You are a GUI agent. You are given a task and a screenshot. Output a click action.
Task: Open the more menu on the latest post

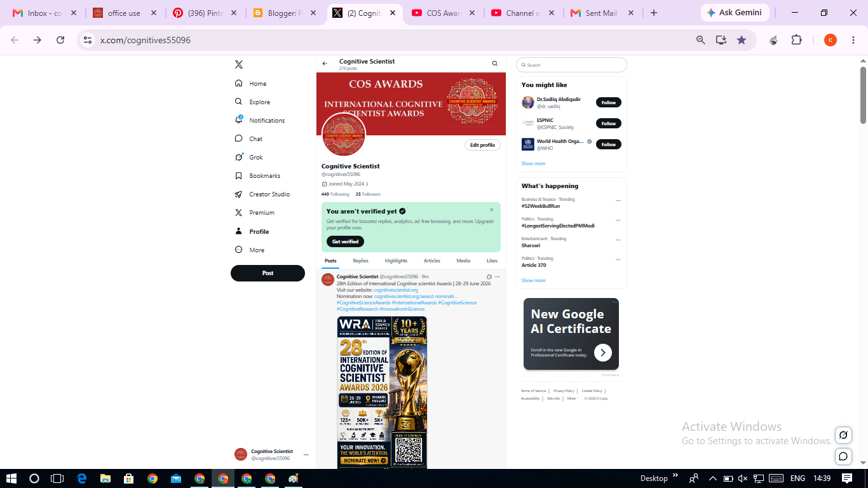click(x=498, y=277)
